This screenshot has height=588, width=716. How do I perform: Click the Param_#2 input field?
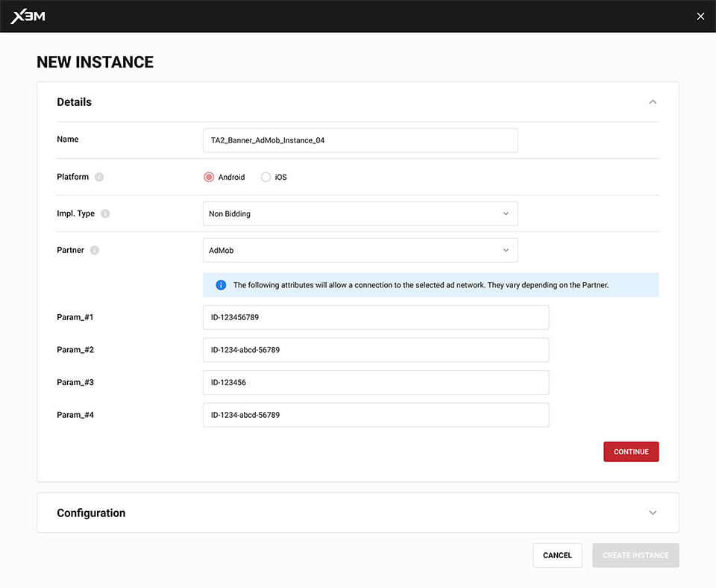(x=376, y=350)
